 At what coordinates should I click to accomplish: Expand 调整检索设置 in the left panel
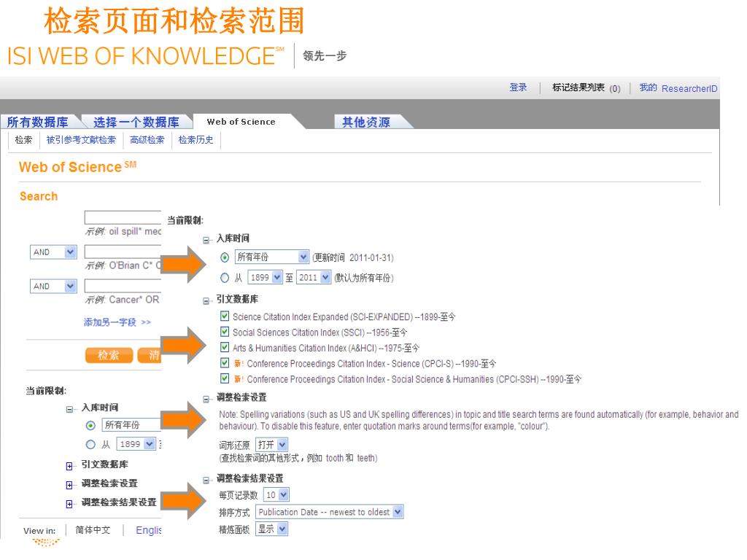point(69,485)
